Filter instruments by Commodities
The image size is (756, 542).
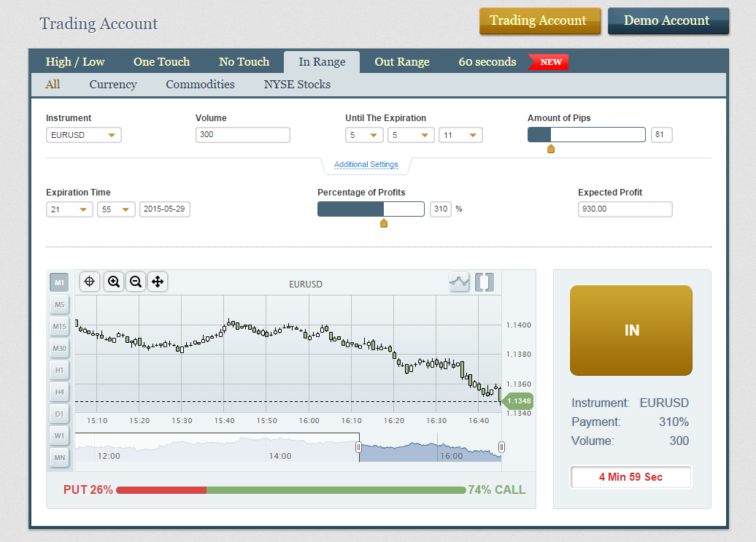200,85
